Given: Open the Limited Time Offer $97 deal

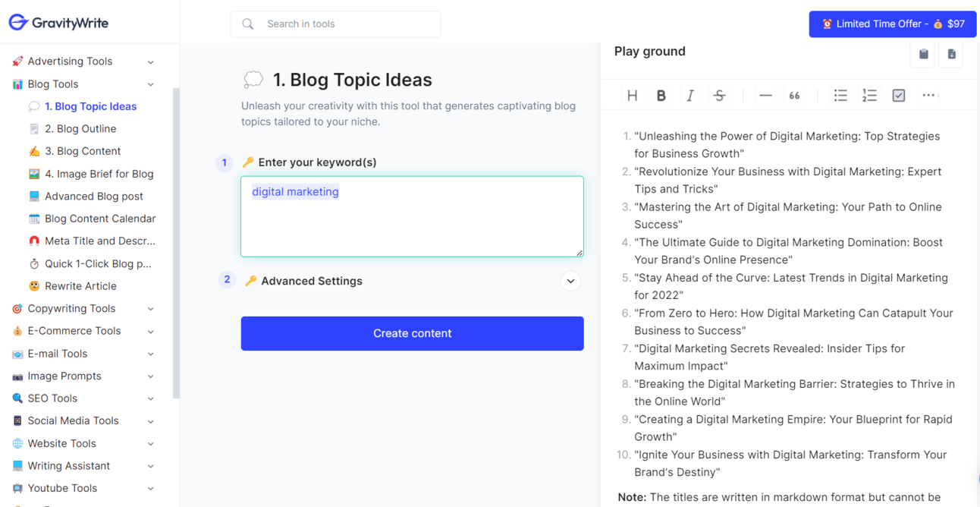Looking at the screenshot, I should (892, 24).
